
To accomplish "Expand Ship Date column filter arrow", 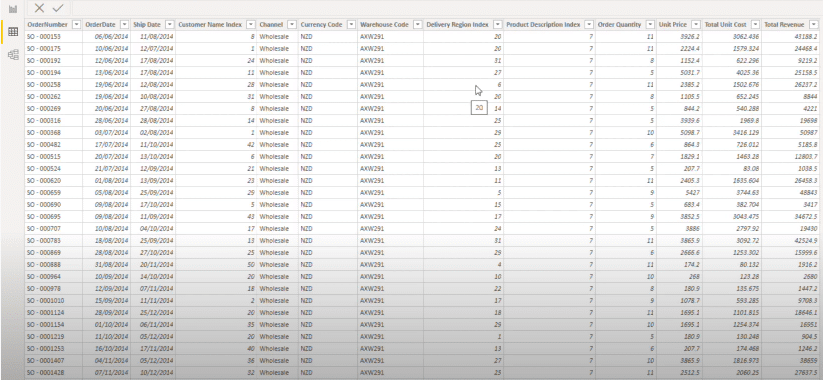I will point(170,25).
